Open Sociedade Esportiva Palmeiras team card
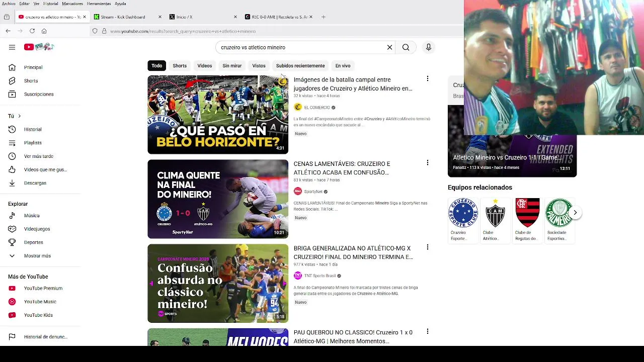 (559, 220)
